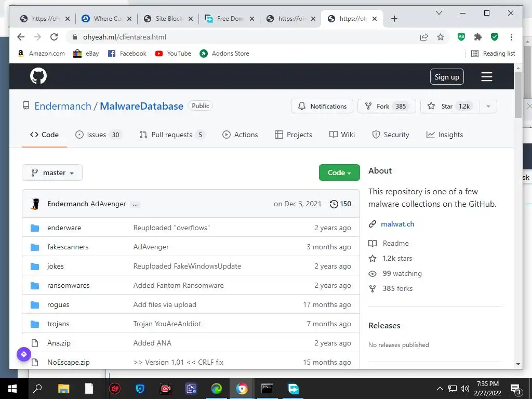Screen dimensions: 532x399
Task: Open the Pull requests tab
Action: [x=172, y=135]
